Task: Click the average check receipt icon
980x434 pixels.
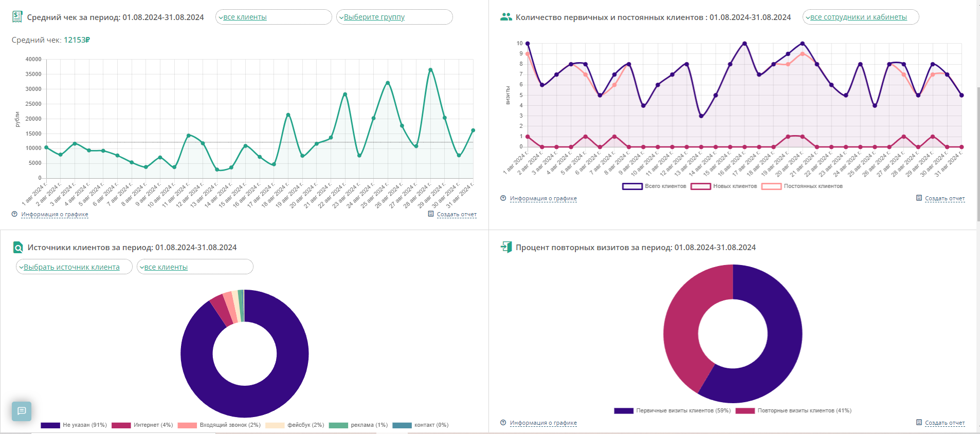Action: [x=17, y=17]
